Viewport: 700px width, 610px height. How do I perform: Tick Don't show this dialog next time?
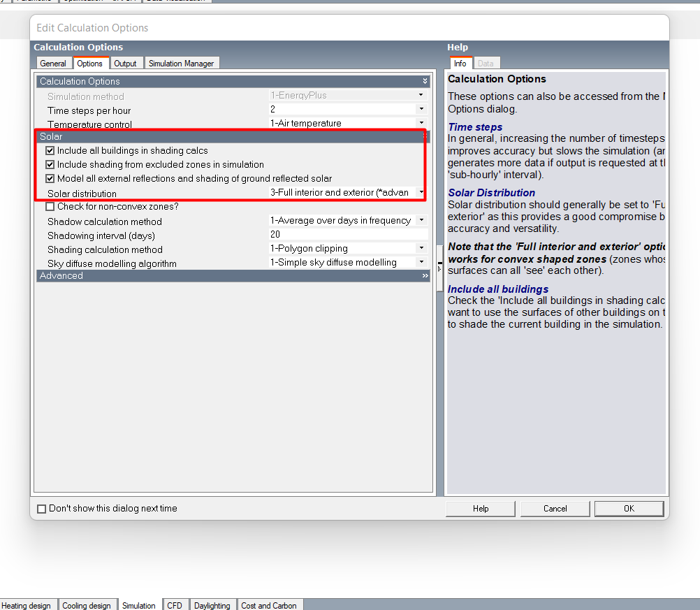click(x=41, y=509)
